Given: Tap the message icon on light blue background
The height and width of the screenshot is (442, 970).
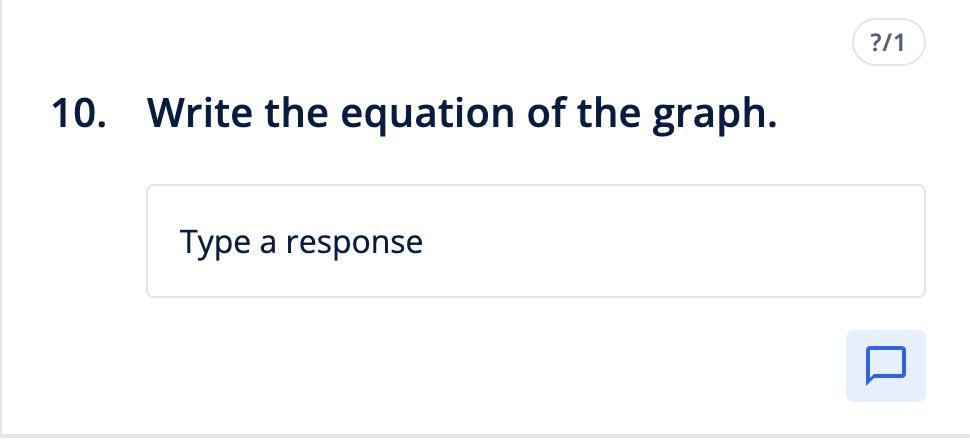Looking at the screenshot, I should coord(885,366).
